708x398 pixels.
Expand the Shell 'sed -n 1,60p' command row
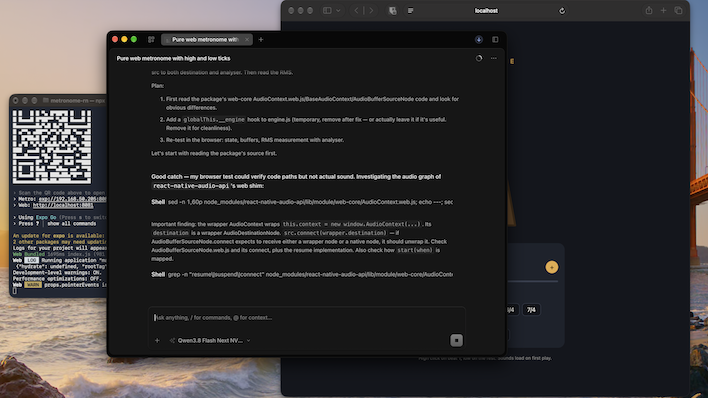pyautogui.click(x=302, y=202)
